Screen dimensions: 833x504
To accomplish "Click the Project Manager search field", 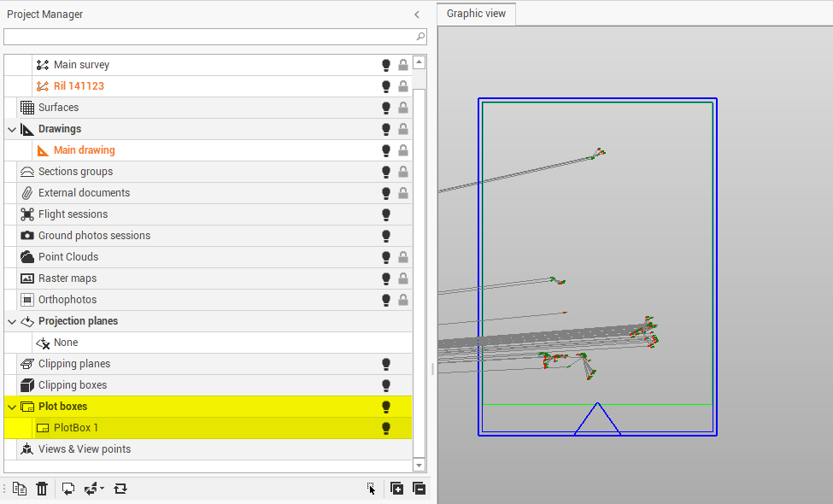I will [209, 37].
